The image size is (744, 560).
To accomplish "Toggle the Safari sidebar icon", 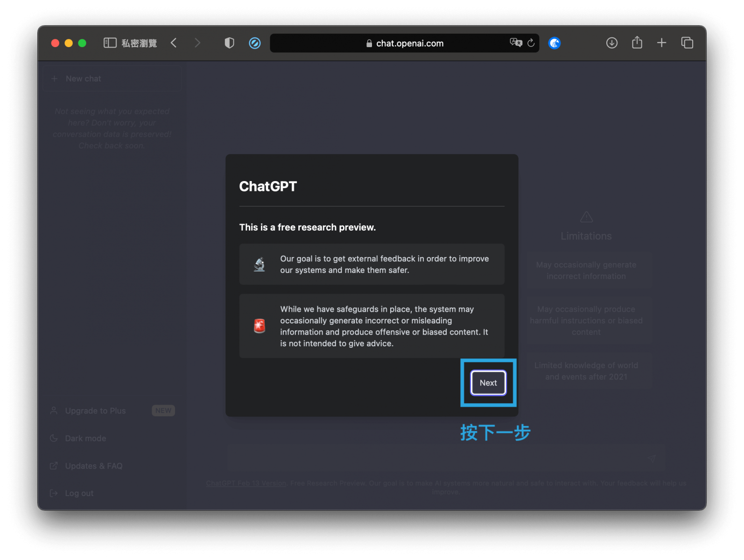I will pyautogui.click(x=110, y=43).
